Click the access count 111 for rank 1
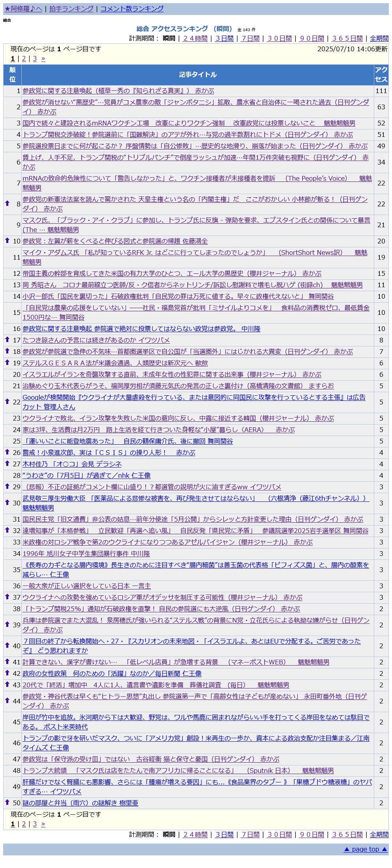 [x=381, y=91]
